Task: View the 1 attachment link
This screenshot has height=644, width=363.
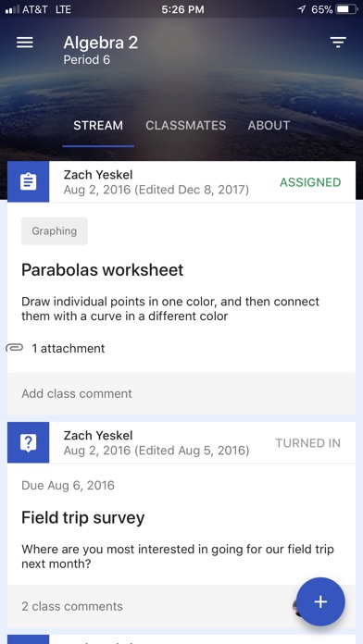Action: click(69, 348)
